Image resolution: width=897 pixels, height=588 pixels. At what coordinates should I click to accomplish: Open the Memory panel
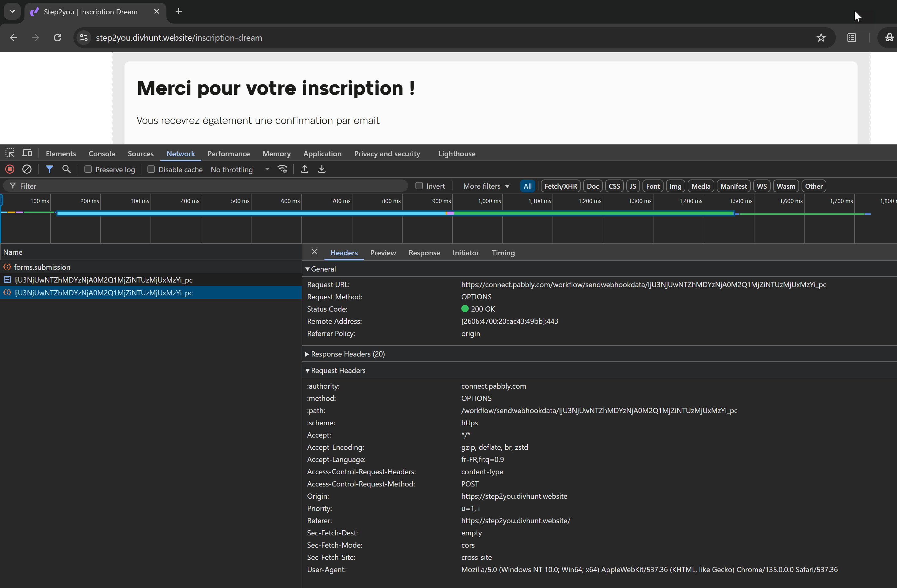coord(276,154)
